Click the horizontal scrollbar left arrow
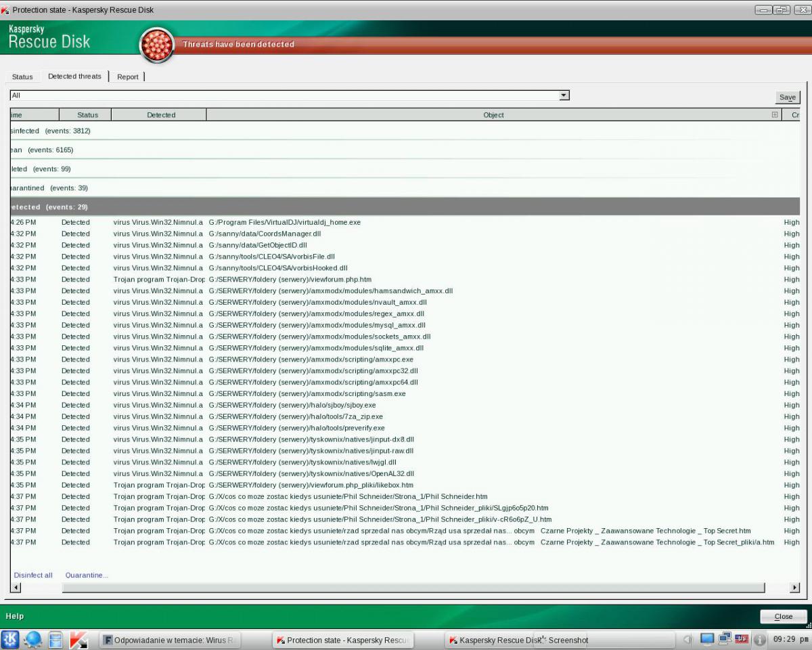Viewport: 812px width, 650px height. tap(16, 588)
